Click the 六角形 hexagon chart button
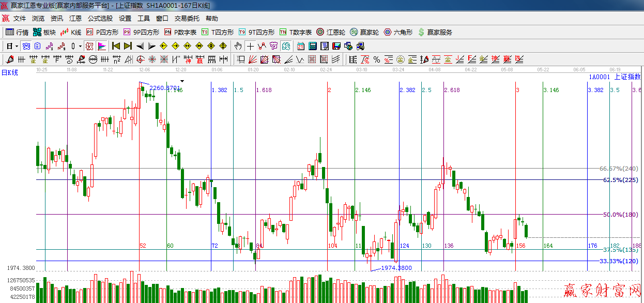The image size is (644, 303). 398,32
